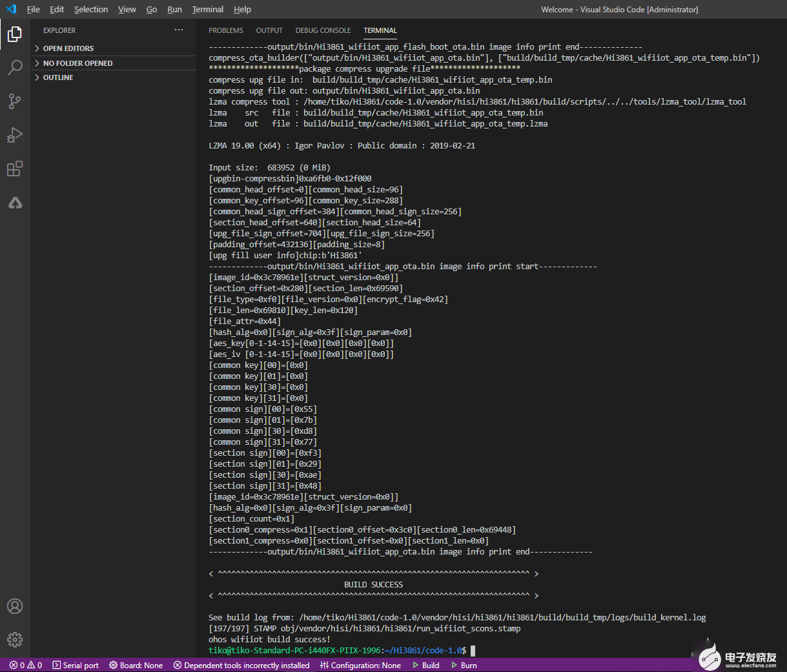Switch to the Problems tab

(x=225, y=30)
